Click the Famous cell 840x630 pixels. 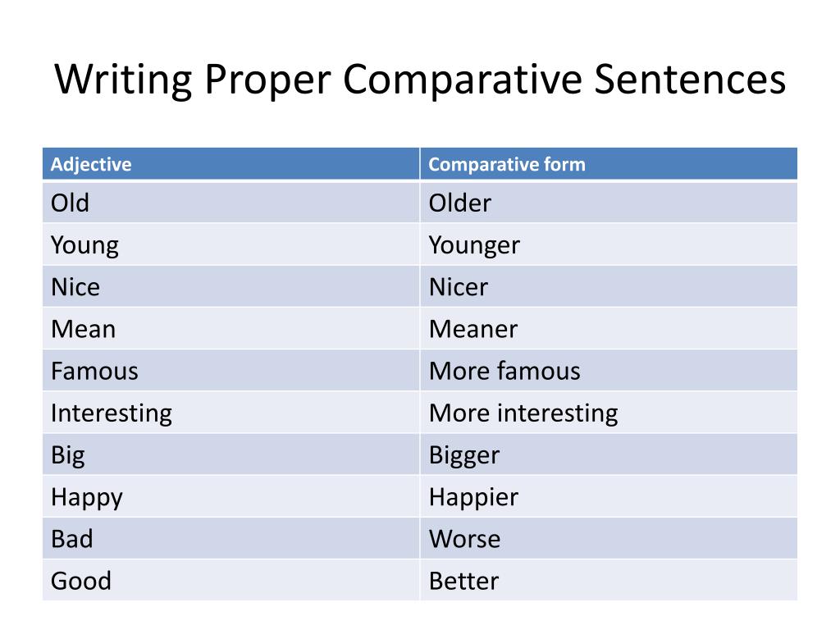tap(231, 371)
